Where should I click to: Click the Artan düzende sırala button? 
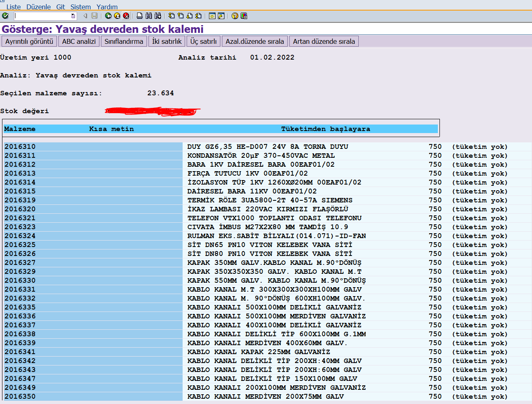tap(324, 41)
